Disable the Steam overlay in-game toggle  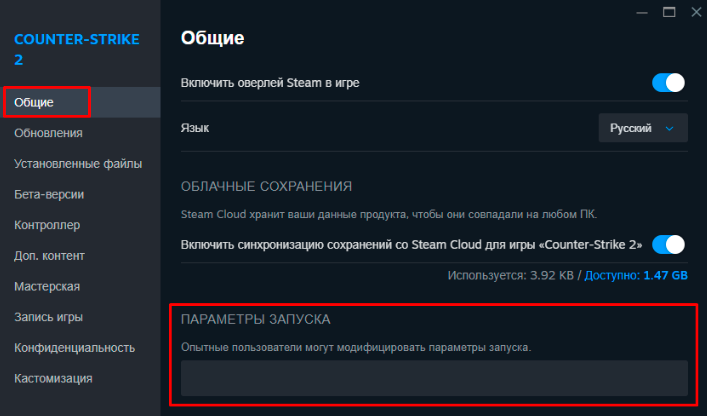[668, 83]
